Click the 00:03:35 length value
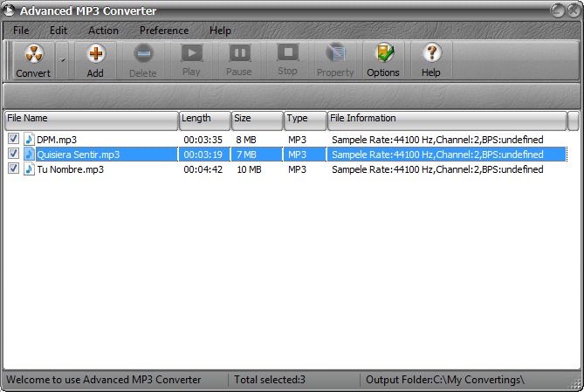The width and height of the screenshot is (584, 392). [203, 140]
